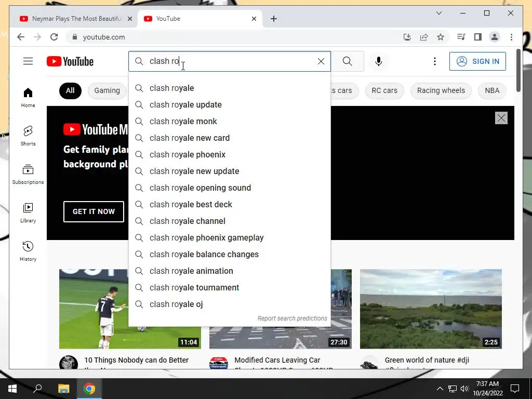The width and height of the screenshot is (532, 399).
Task: Open Home in the sidebar
Action: pyautogui.click(x=28, y=98)
